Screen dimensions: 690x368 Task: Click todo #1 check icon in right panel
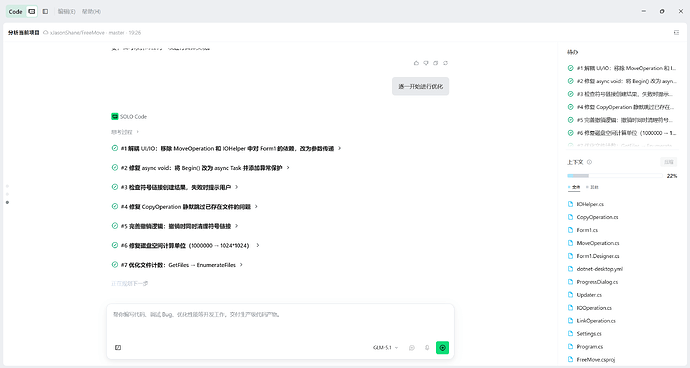571,68
